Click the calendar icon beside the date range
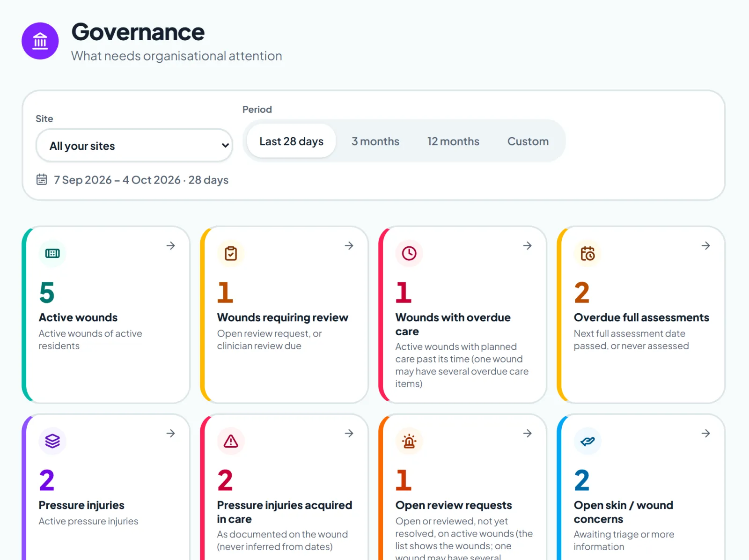Image resolution: width=749 pixels, height=560 pixels. pos(42,179)
